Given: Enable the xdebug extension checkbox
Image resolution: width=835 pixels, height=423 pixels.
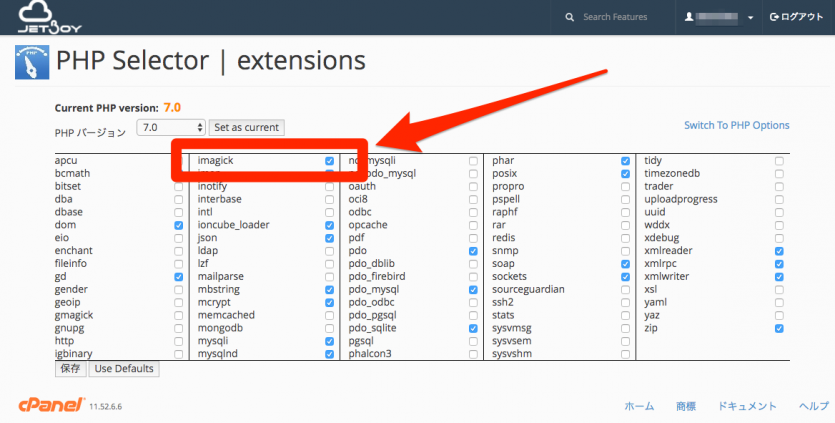Looking at the screenshot, I should tap(779, 238).
